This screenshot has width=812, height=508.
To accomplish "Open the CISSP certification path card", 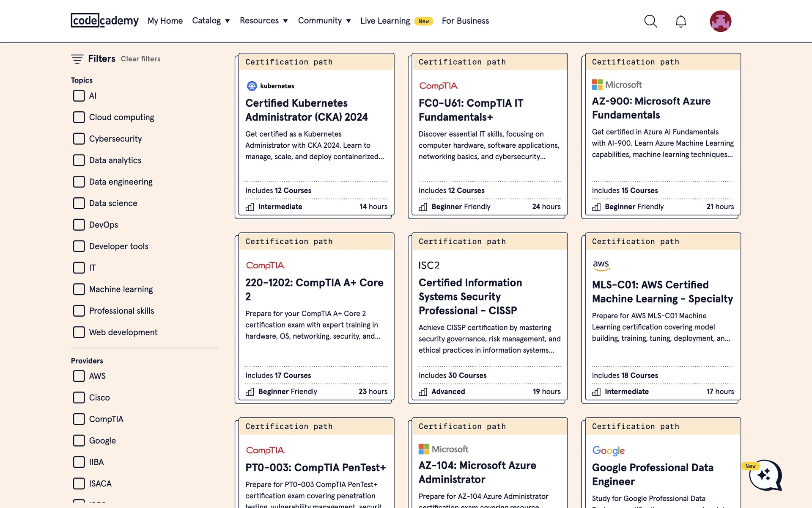I will 470,296.
